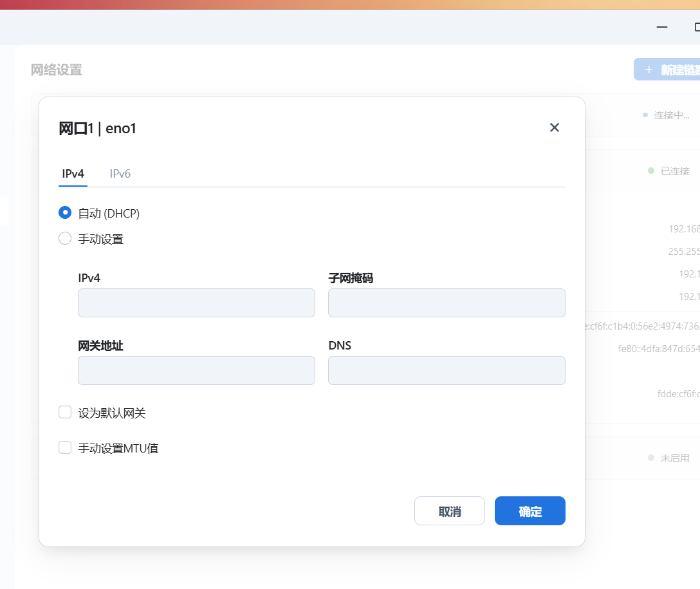
Task: Click the IPv4 address input field
Action: tap(196, 303)
